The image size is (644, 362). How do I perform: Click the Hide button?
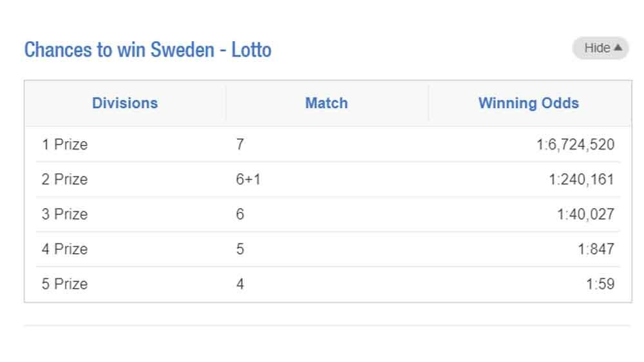[x=600, y=48]
